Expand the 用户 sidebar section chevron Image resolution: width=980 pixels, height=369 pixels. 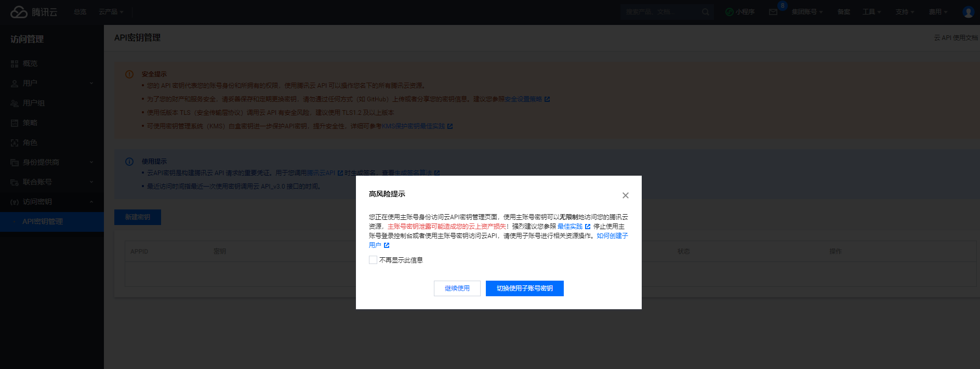pyautogui.click(x=91, y=83)
